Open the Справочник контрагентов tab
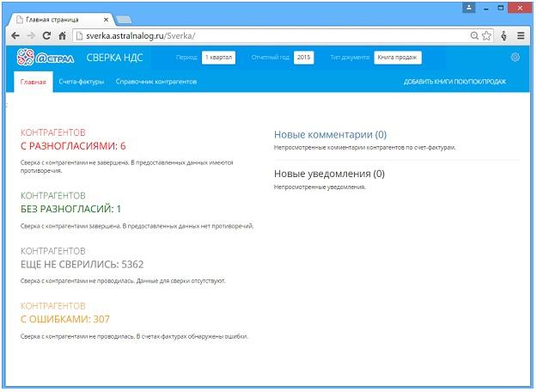This screenshot has width=537, height=392. point(156,82)
